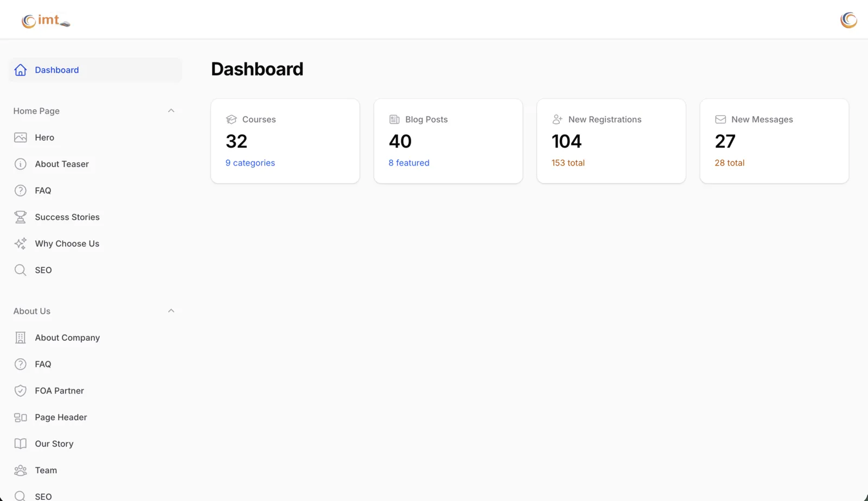Click the Home Page SEO magnifier icon
Viewport: 868px width, 501px height.
coord(21,270)
